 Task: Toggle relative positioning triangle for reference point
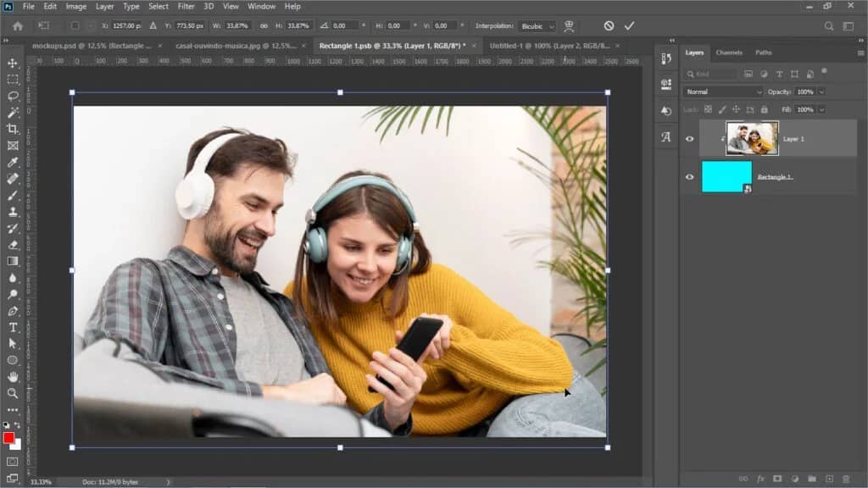coord(153,26)
